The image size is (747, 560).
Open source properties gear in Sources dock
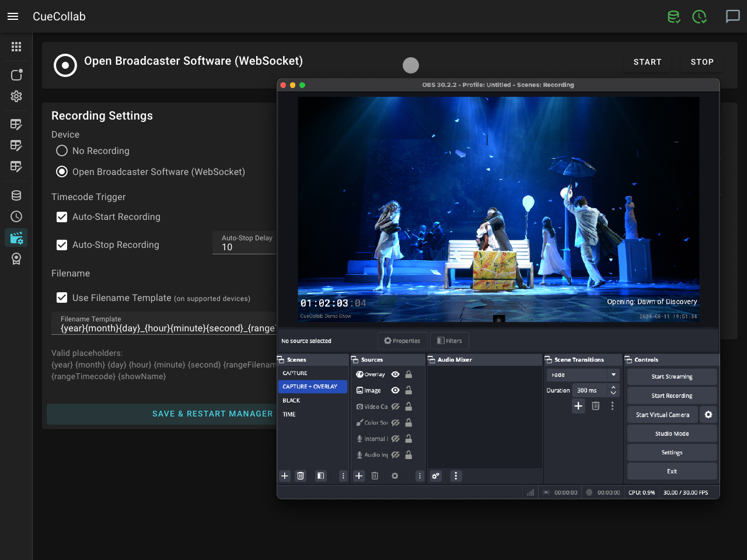click(x=395, y=476)
